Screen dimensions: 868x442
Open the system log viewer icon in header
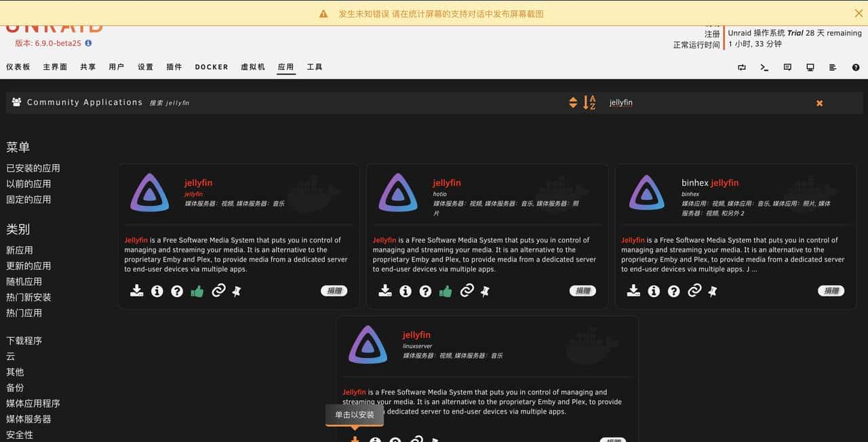(833, 67)
